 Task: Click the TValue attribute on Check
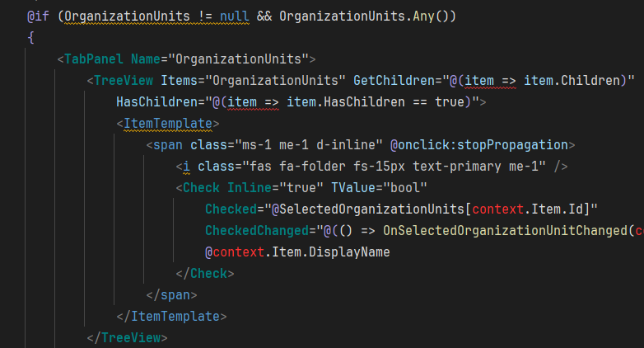339,188
